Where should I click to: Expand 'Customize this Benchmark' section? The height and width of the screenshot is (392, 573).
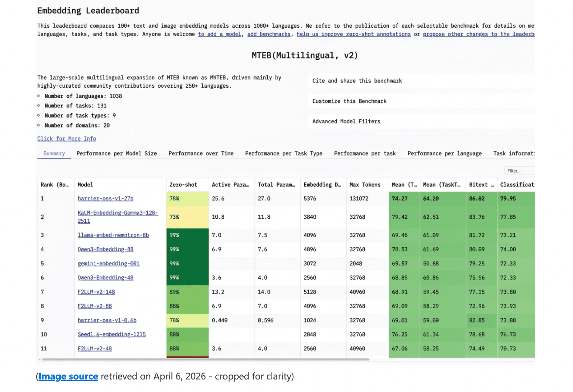[421, 101]
